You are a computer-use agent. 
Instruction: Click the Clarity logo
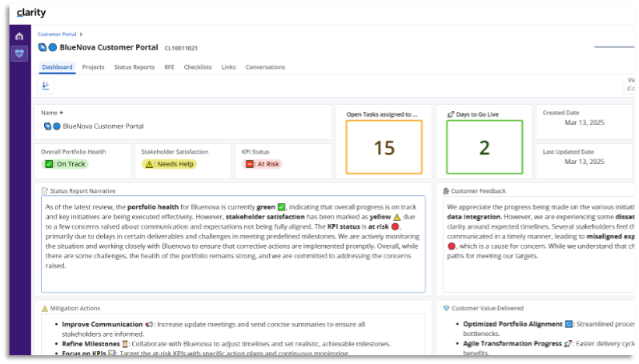pyautogui.click(x=31, y=13)
